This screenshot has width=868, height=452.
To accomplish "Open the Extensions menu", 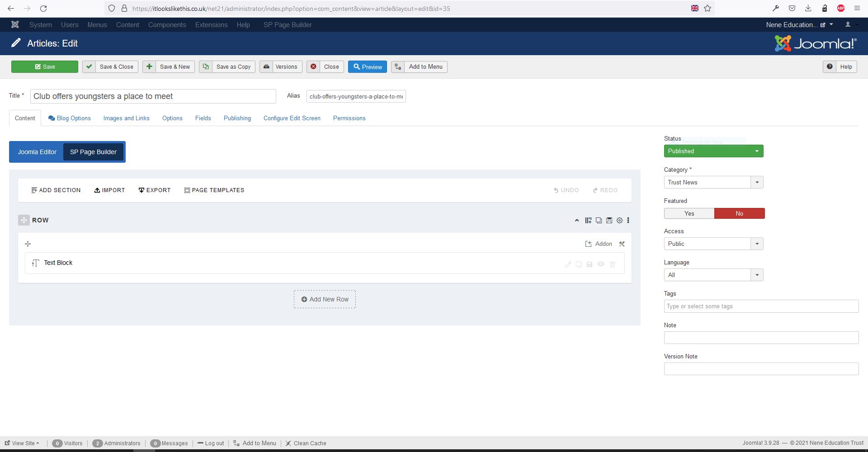I will (x=211, y=25).
